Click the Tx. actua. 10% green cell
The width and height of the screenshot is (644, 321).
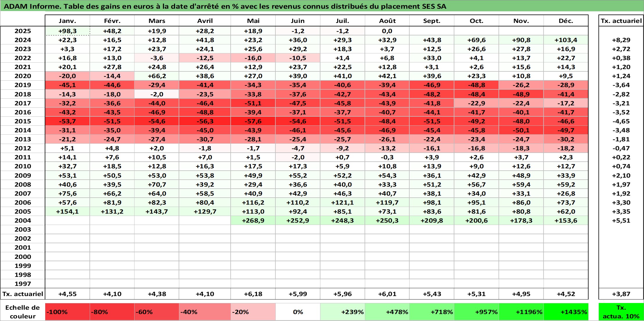coord(621,312)
